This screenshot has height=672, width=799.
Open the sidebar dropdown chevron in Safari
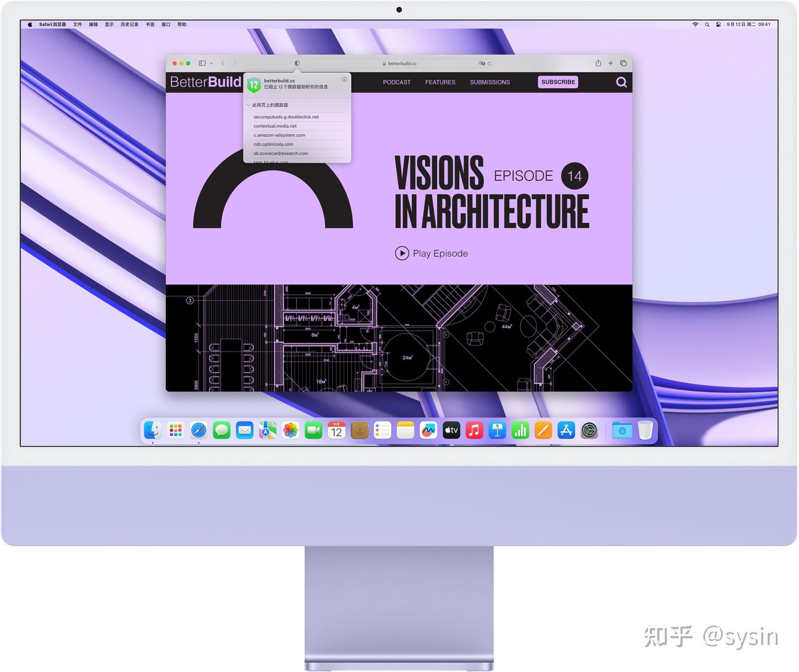(210, 63)
